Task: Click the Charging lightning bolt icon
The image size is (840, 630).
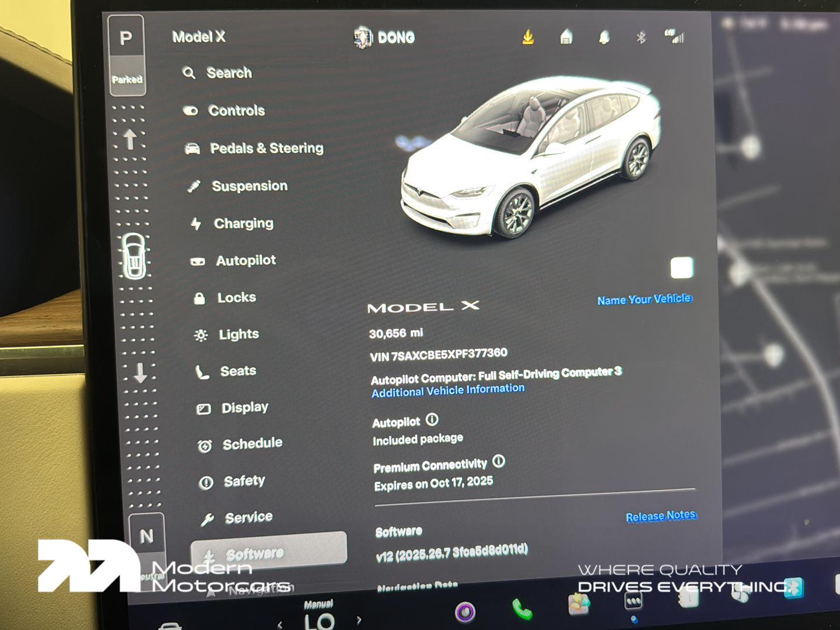Action: click(x=196, y=224)
